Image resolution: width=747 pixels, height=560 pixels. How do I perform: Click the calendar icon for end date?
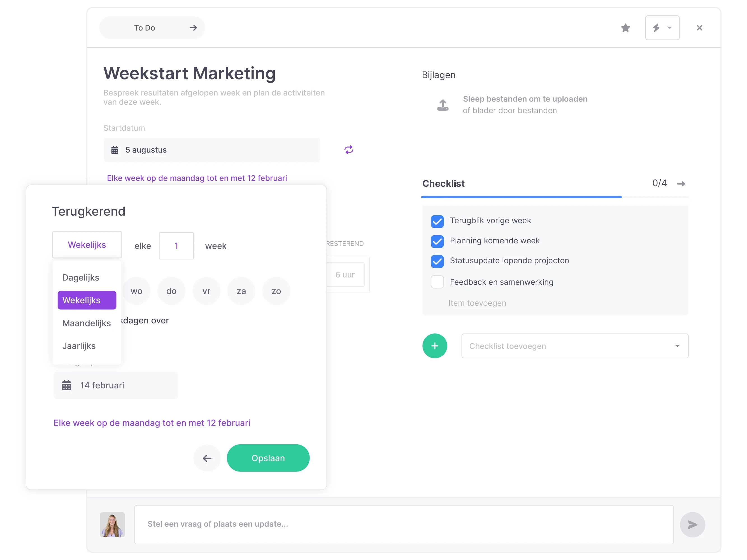(x=66, y=385)
